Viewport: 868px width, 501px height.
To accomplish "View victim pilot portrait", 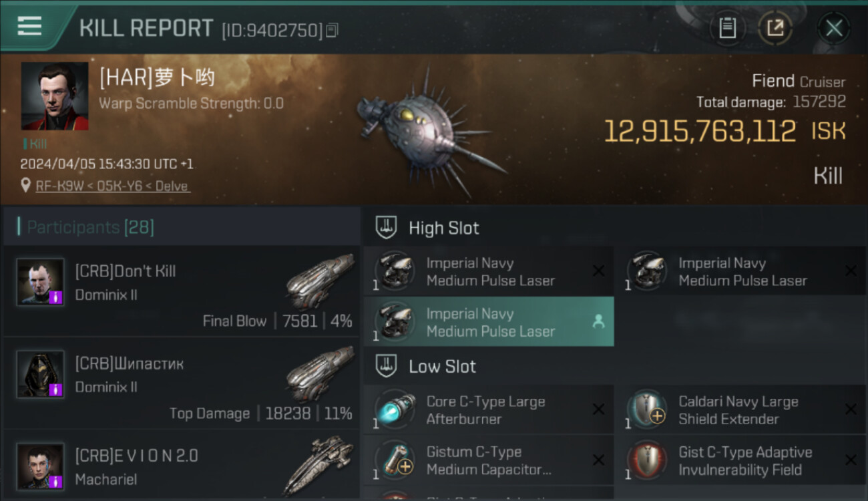I will point(55,96).
